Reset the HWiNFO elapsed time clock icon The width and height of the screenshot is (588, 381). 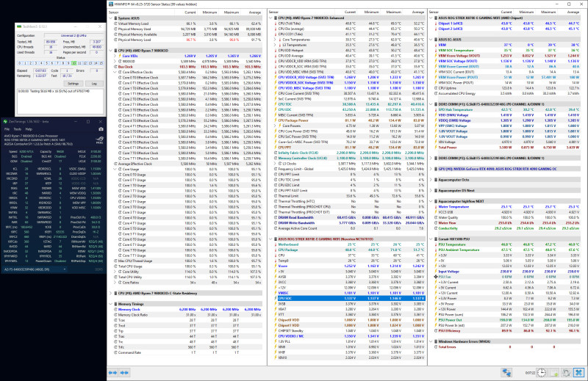(542, 372)
